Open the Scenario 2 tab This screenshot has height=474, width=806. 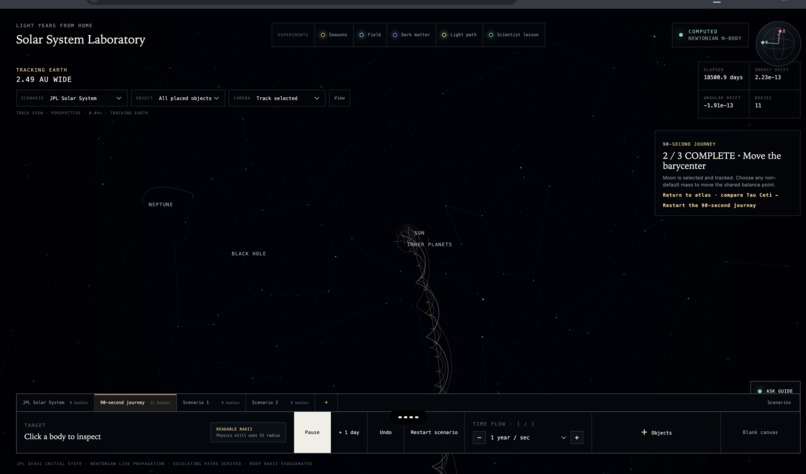point(280,403)
